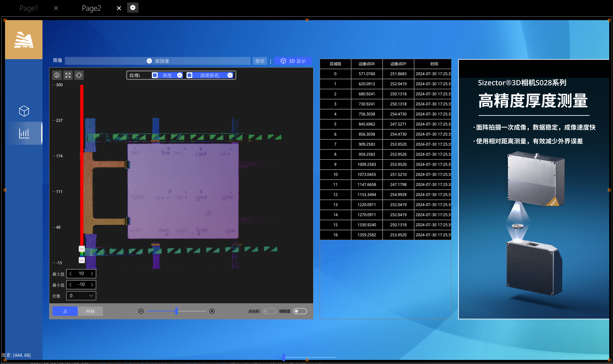Click the zoom in plus icon
Image resolution: width=613 pixels, height=364 pixels.
coord(212,311)
